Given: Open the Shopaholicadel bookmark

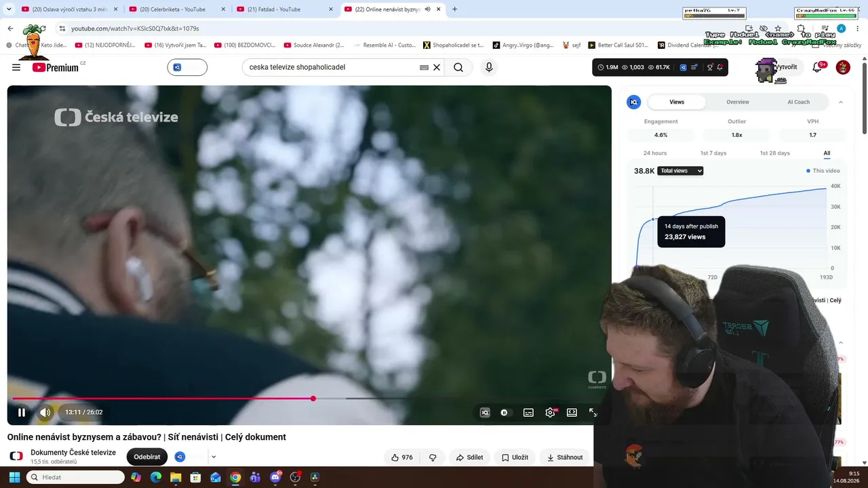Looking at the screenshot, I should pyautogui.click(x=454, y=45).
